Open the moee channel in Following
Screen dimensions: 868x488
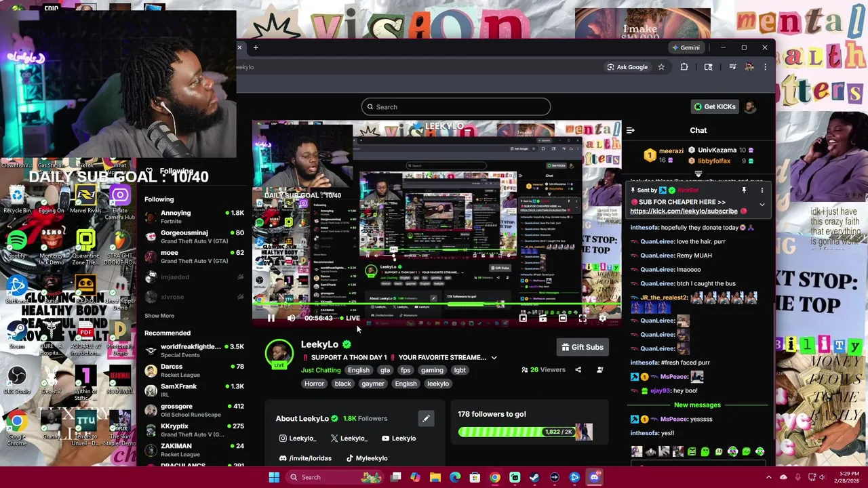point(193,256)
